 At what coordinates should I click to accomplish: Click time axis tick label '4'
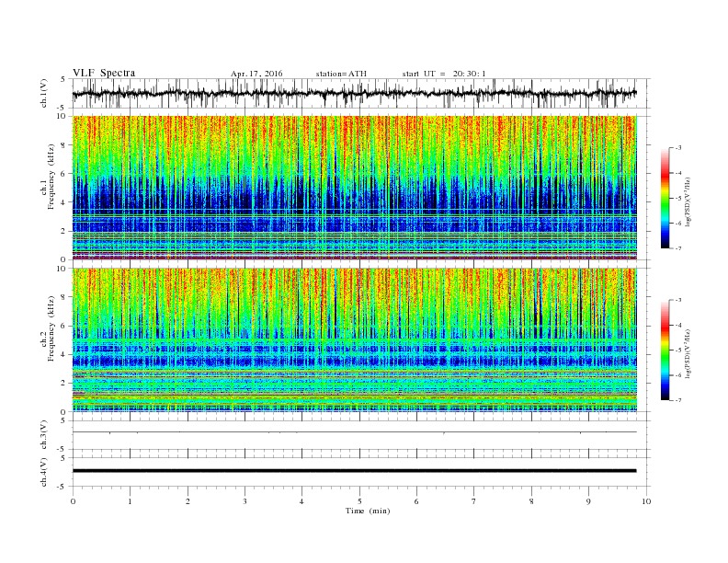pyautogui.click(x=301, y=501)
